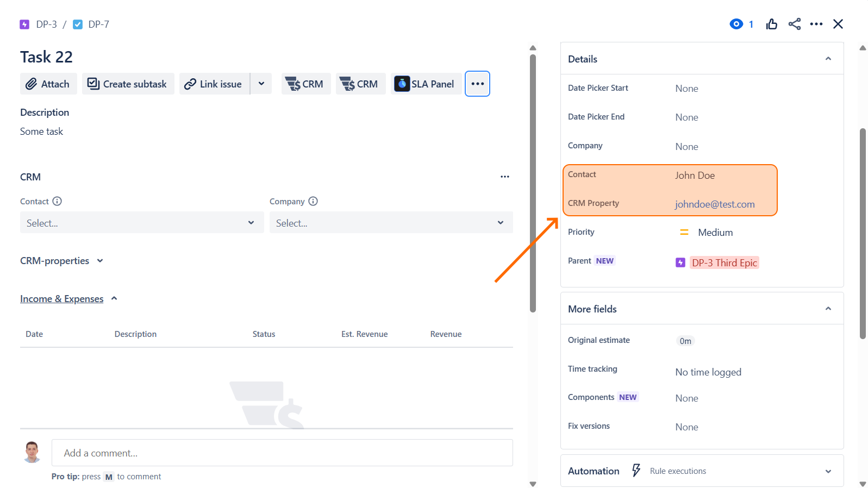Click the Attach paperclip button
Image resolution: width=868 pixels, height=488 pixels.
[x=48, y=84]
